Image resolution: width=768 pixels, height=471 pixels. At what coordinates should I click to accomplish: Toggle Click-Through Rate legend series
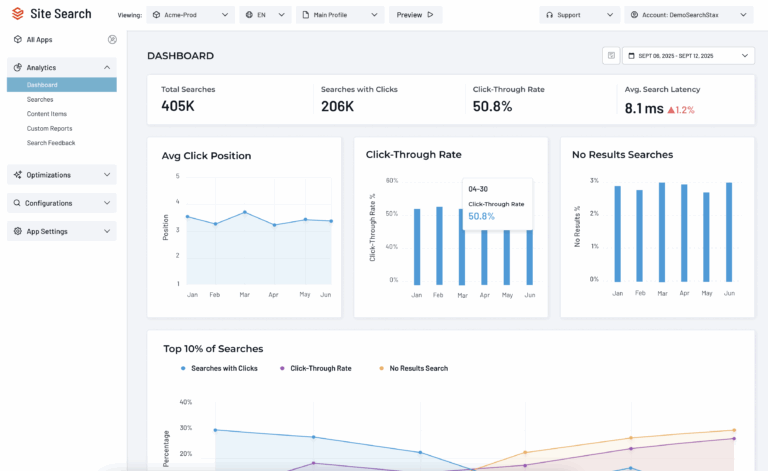(x=316, y=368)
